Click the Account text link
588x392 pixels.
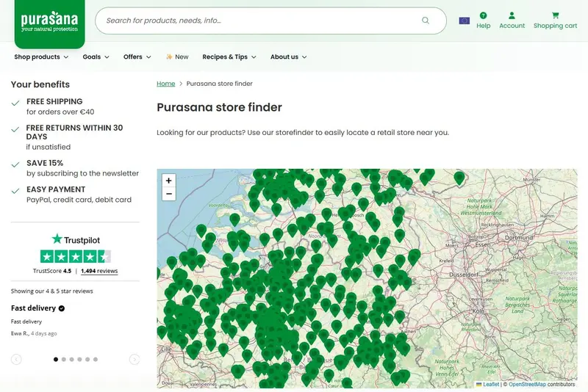tap(512, 26)
